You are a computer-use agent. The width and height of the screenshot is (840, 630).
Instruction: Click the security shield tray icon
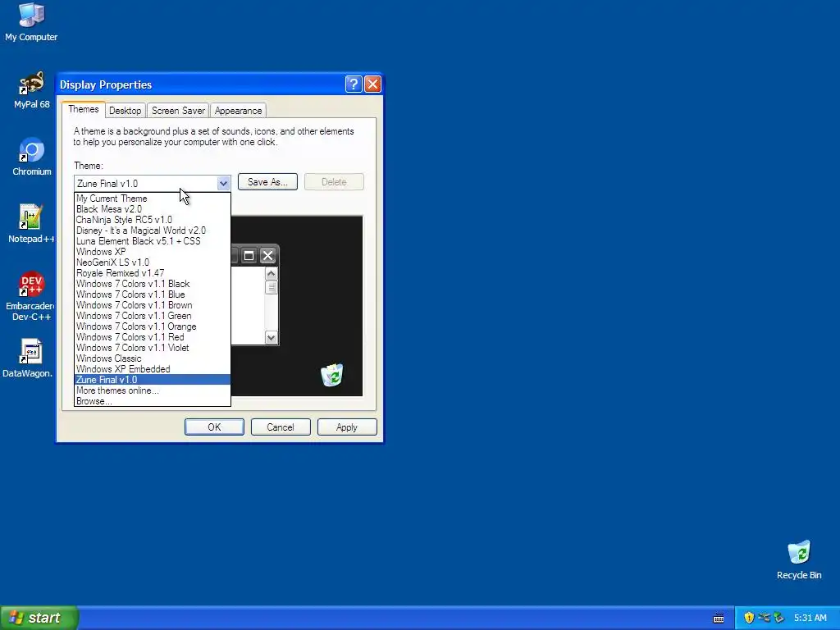[x=749, y=618]
